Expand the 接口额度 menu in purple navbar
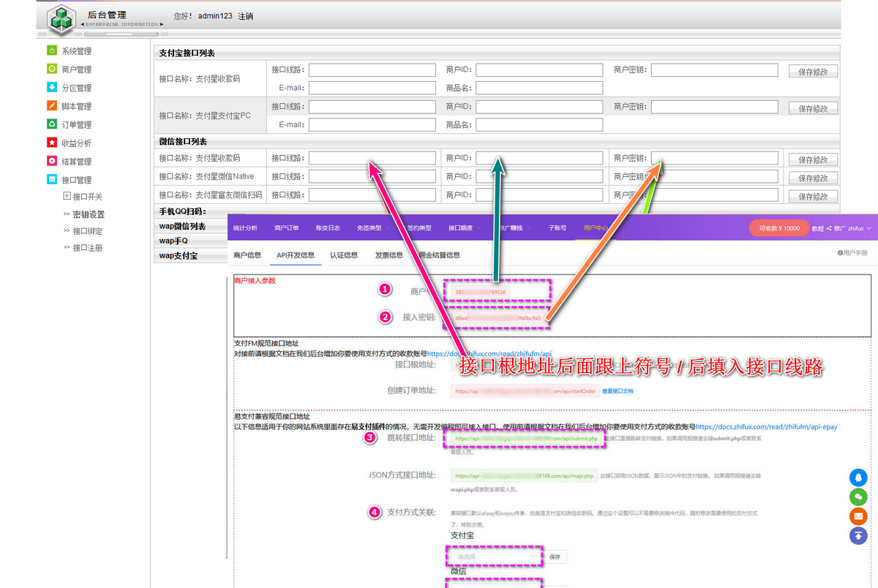 click(463, 228)
